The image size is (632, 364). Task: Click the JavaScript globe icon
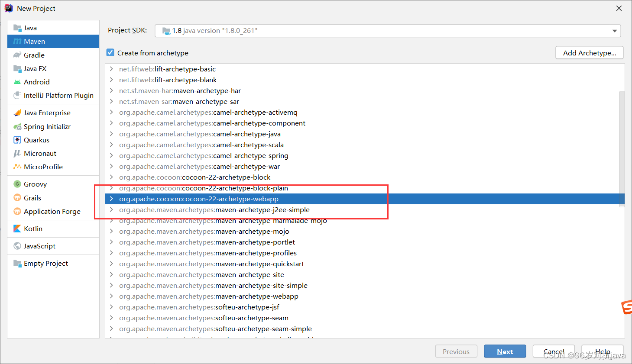click(x=17, y=246)
